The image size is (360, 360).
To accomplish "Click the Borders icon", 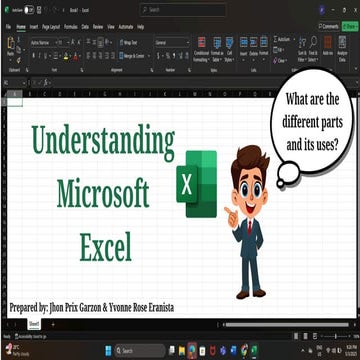I will click(x=57, y=56).
